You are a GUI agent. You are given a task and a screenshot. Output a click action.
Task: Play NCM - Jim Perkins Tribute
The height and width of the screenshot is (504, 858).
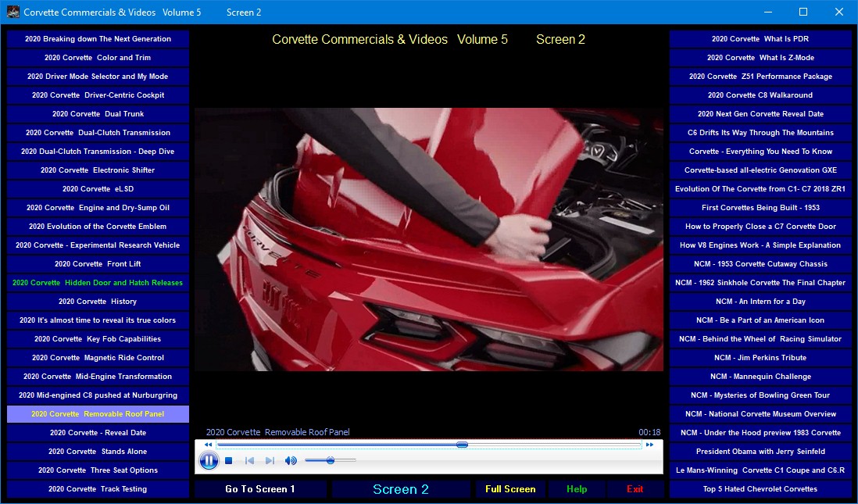[x=760, y=358]
